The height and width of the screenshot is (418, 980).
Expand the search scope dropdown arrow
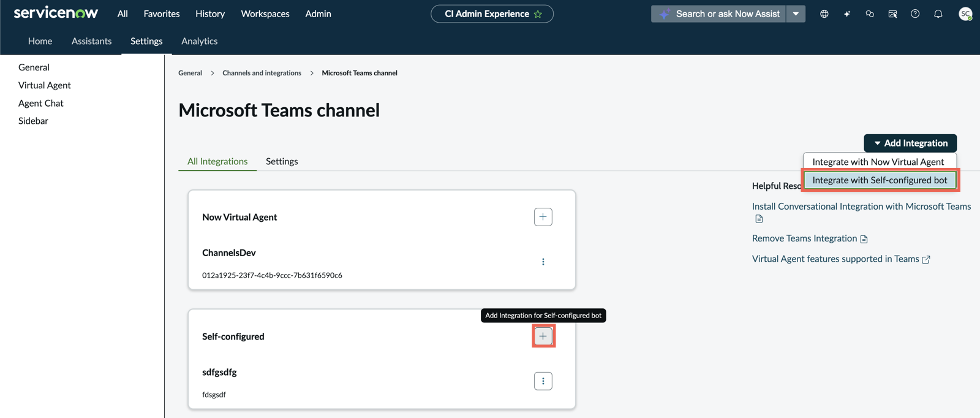[x=796, y=13]
